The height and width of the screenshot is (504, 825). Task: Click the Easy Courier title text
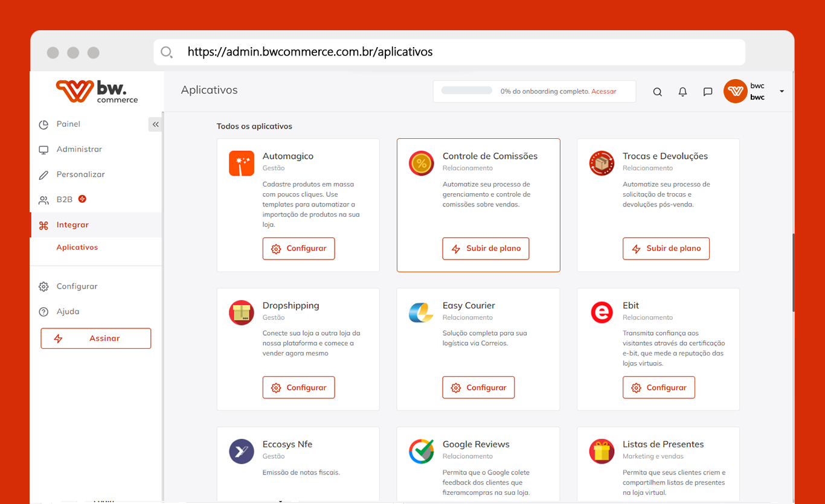pyautogui.click(x=469, y=305)
